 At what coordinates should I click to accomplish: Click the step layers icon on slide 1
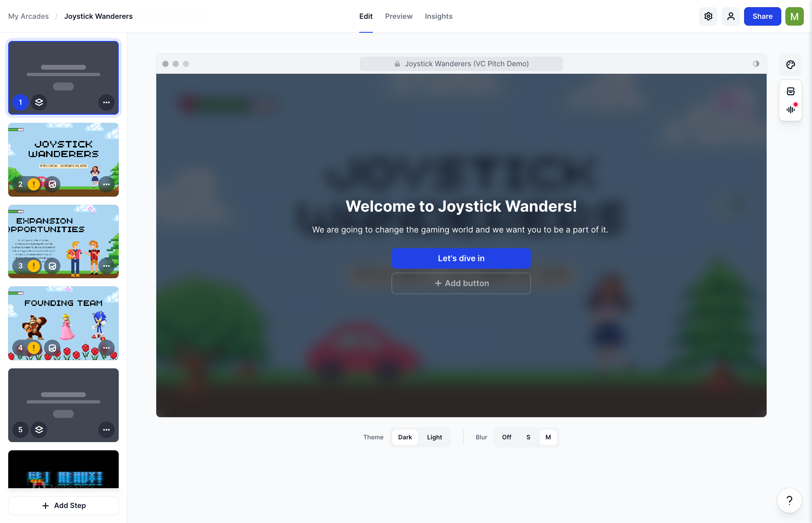[39, 102]
